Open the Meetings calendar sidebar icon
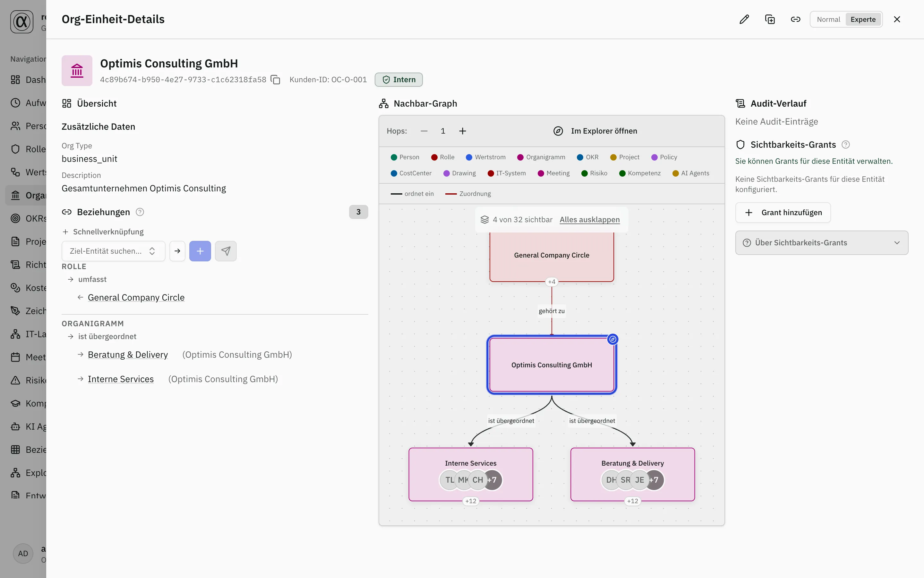This screenshot has width=924, height=578. [15, 357]
